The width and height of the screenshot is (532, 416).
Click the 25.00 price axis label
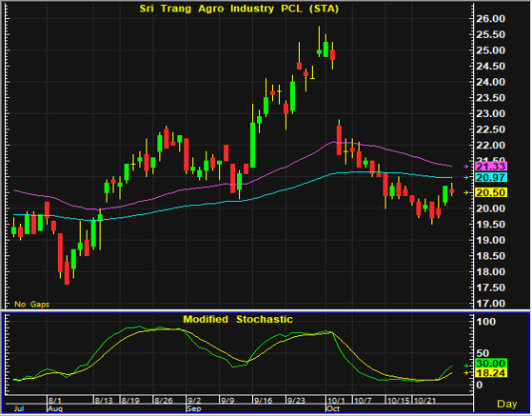pyautogui.click(x=491, y=50)
